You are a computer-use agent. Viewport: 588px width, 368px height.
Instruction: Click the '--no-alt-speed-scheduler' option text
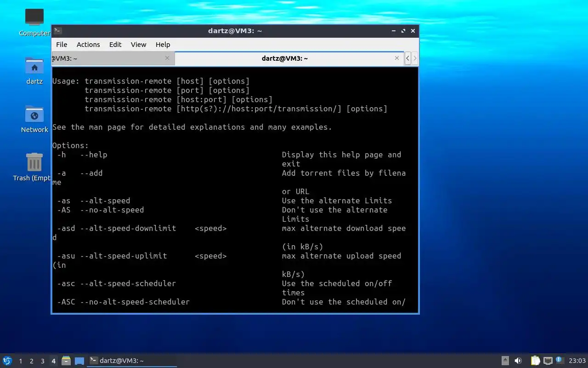(135, 302)
